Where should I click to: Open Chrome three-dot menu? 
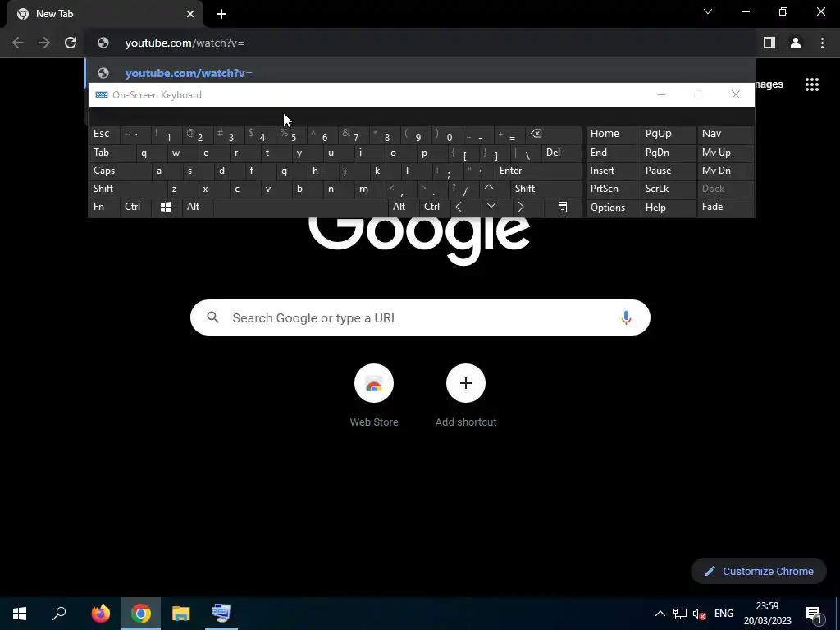822,43
